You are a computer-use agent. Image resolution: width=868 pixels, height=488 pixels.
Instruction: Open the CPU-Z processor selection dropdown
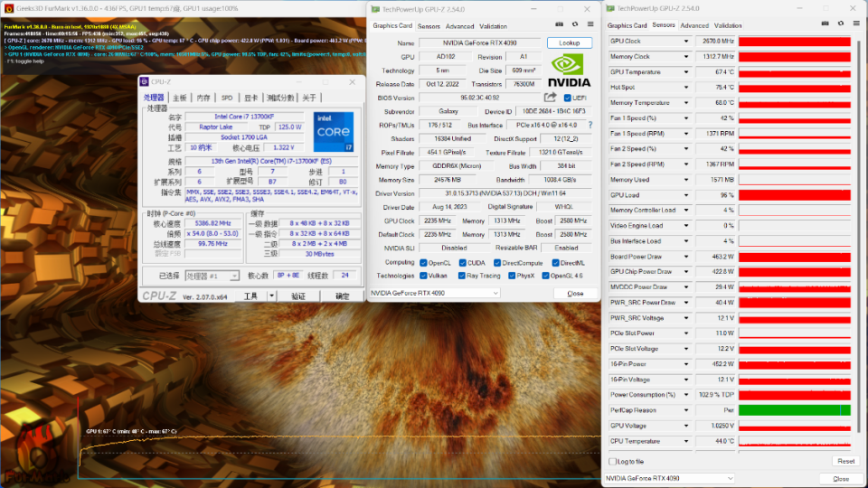click(212, 276)
